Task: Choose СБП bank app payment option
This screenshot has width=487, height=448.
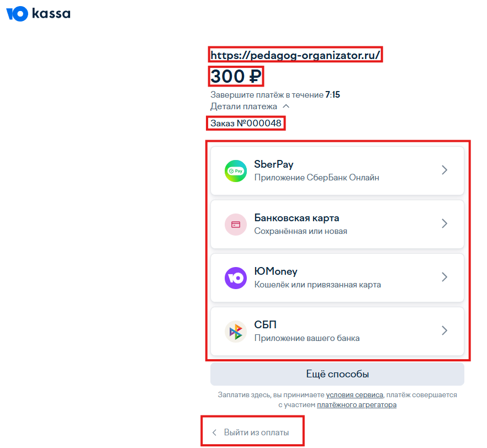Action: pyautogui.click(x=337, y=332)
